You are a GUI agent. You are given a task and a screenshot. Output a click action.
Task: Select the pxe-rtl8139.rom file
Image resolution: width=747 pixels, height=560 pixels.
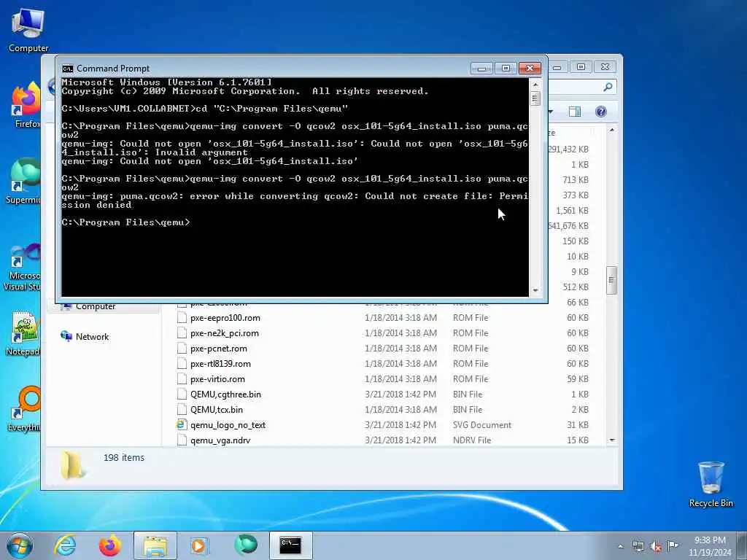coord(220,363)
